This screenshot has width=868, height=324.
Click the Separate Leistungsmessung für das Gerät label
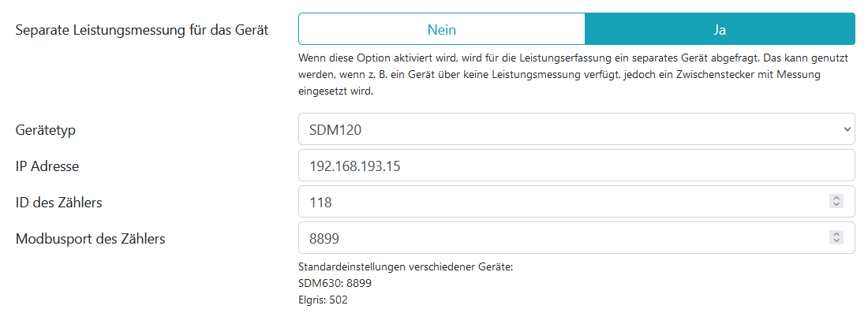click(x=142, y=30)
